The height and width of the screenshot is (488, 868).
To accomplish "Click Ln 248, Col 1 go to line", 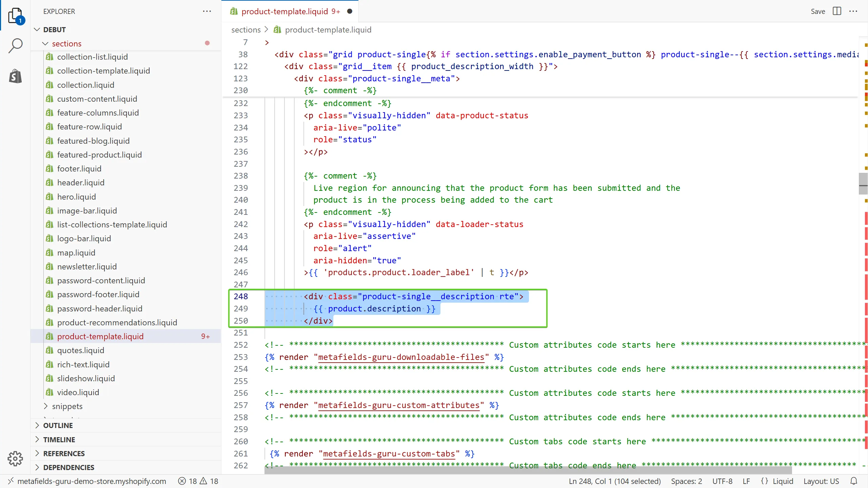I will tap(615, 481).
